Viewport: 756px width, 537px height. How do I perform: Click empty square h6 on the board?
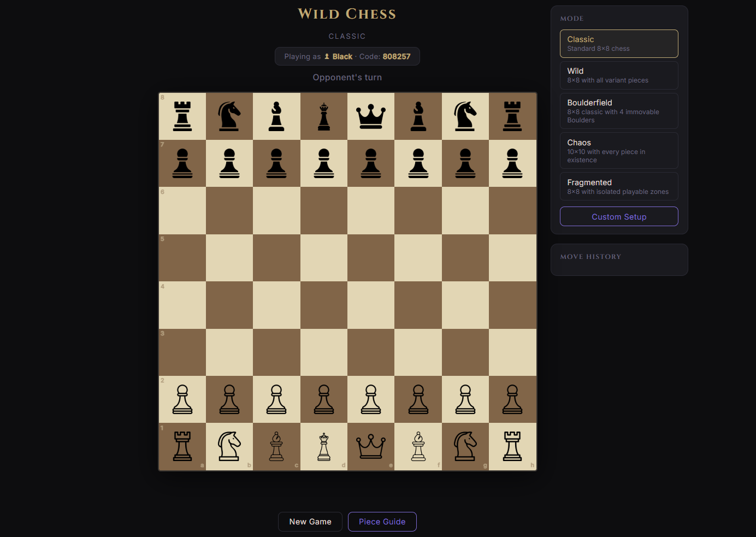click(x=512, y=211)
